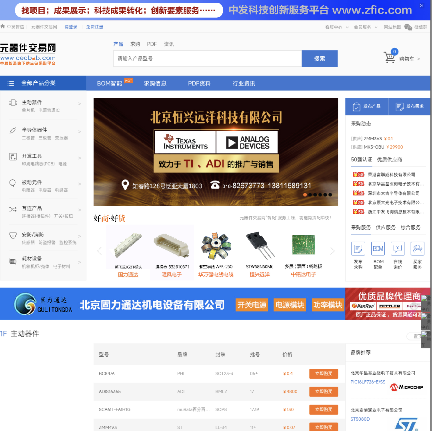The height and width of the screenshot is (431, 432).
Task: Open the beige header connector product thumbnail
Action: [172, 246]
